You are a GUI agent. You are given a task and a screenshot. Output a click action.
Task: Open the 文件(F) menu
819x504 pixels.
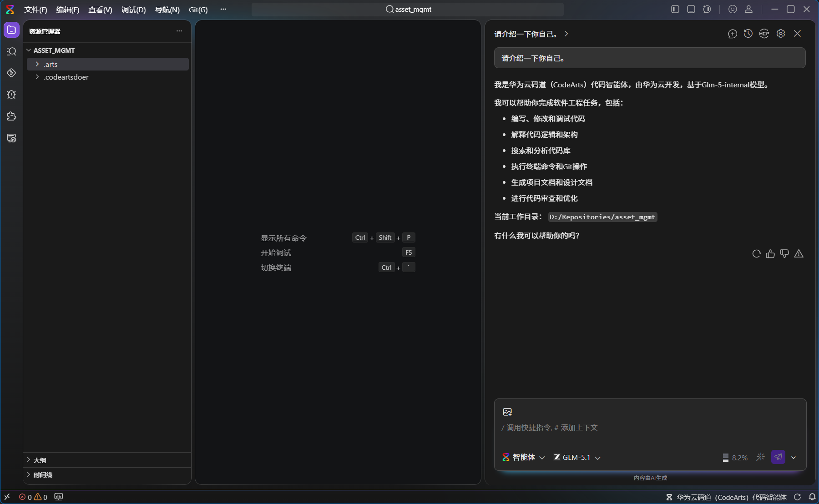point(35,10)
